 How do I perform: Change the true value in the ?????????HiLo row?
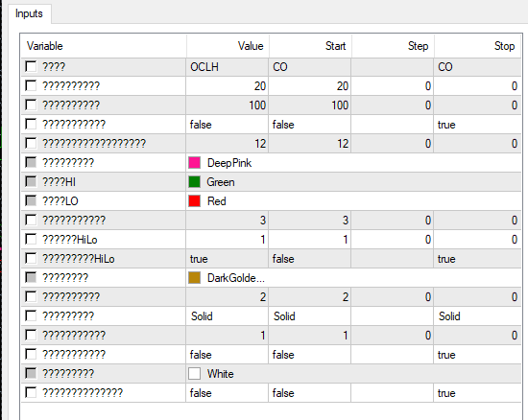tap(227, 259)
